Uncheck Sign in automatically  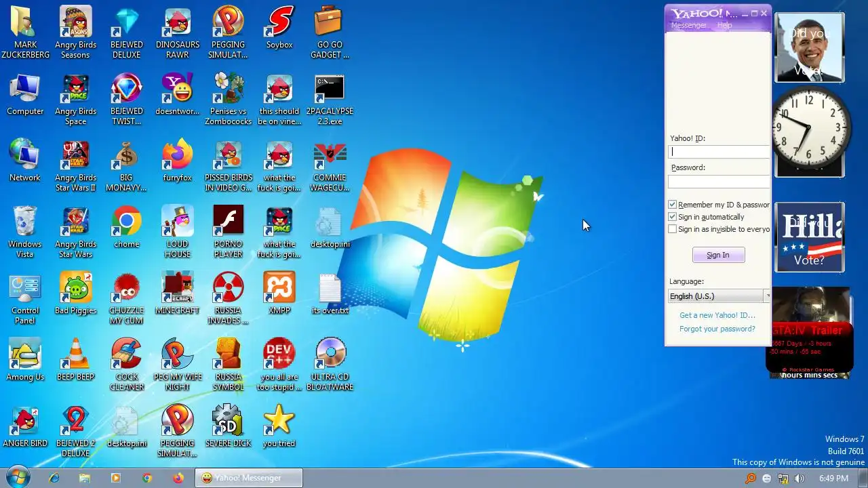[x=673, y=217]
